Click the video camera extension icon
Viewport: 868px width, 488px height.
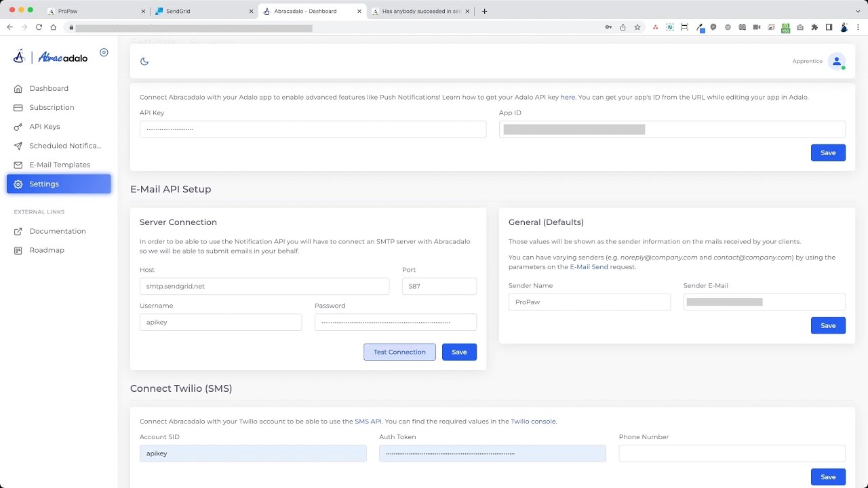point(757,27)
